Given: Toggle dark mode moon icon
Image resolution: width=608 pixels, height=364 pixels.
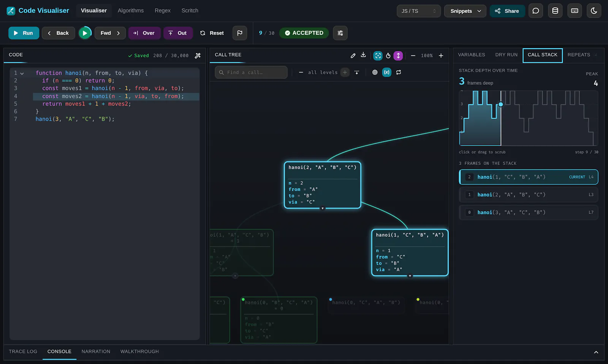Looking at the screenshot, I should (x=594, y=11).
